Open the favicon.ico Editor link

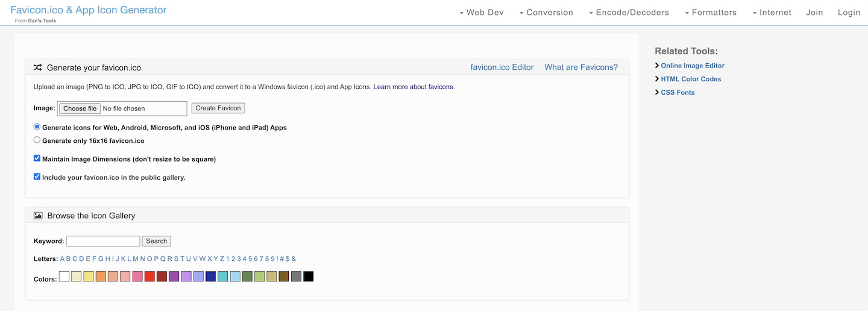tap(502, 68)
